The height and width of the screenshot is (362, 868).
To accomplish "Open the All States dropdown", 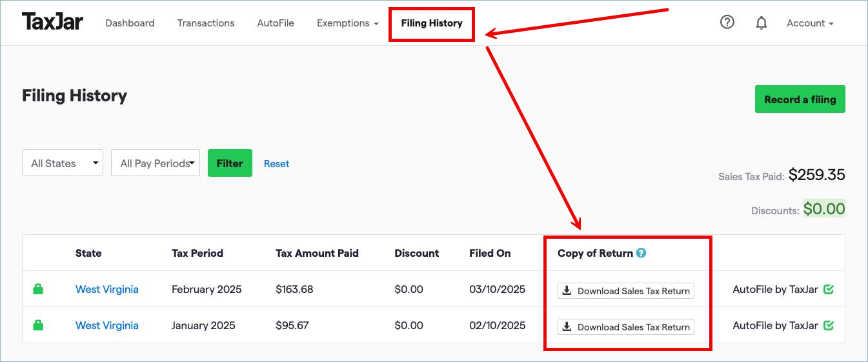I will coord(63,163).
